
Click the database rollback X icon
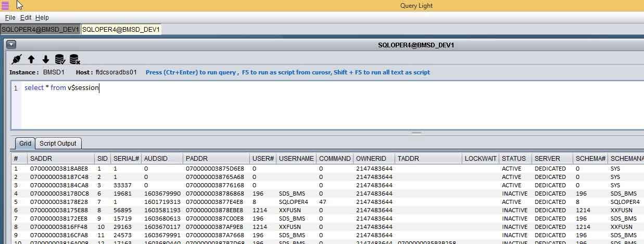pyautogui.click(x=74, y=59)
